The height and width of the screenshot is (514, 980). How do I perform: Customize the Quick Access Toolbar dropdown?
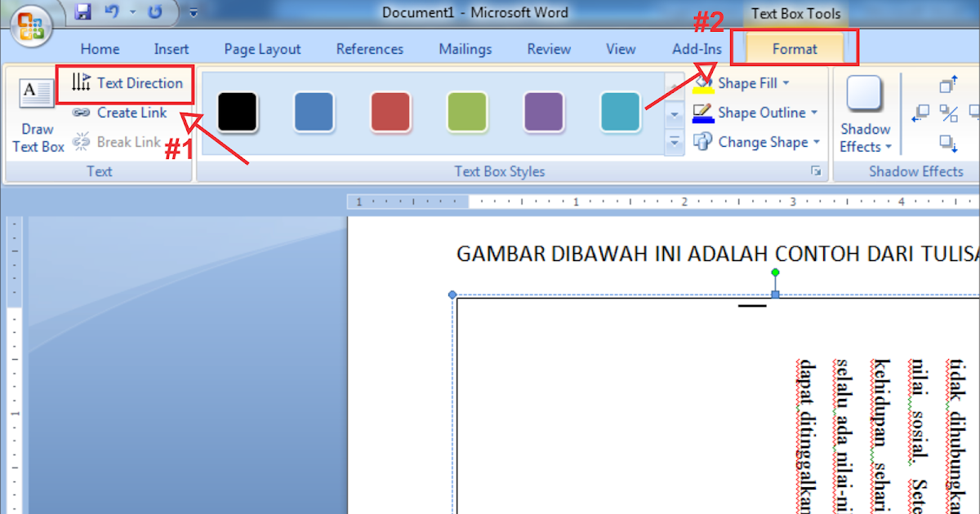click(193, 11)
